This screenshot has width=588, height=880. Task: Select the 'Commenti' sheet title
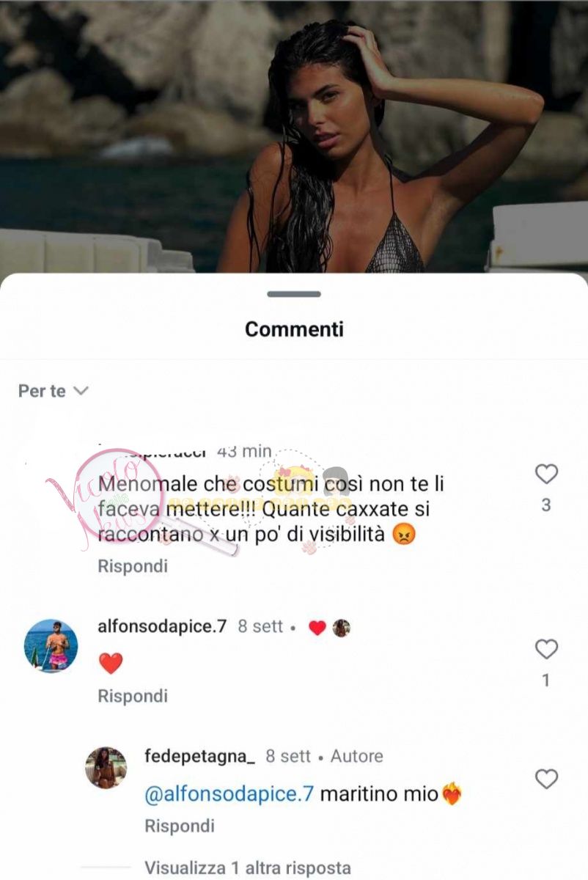point(294,329)
